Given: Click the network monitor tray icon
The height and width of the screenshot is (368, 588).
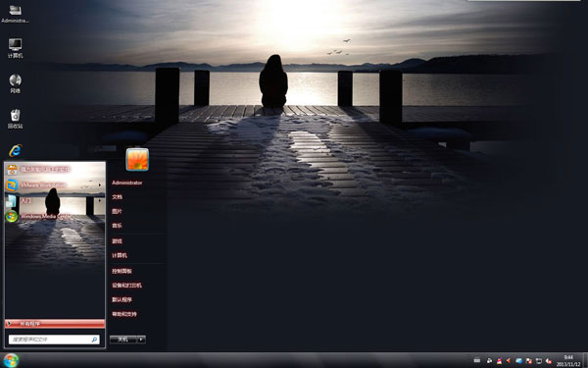Looking at the screenshot, I should [x=539, y=361].
